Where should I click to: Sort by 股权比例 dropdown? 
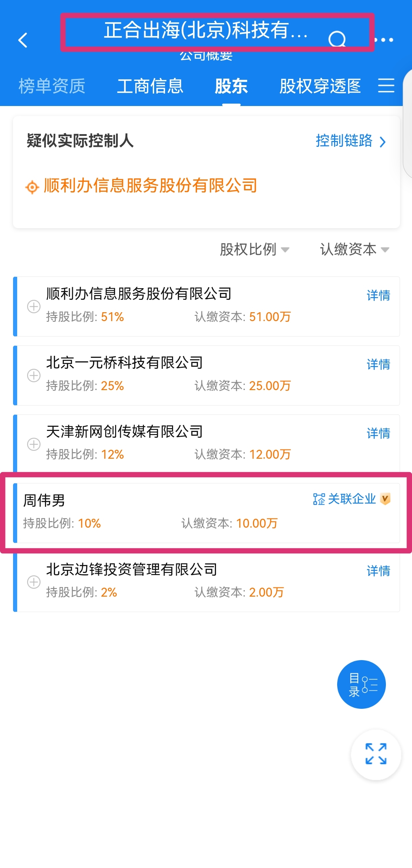(254, 249)
